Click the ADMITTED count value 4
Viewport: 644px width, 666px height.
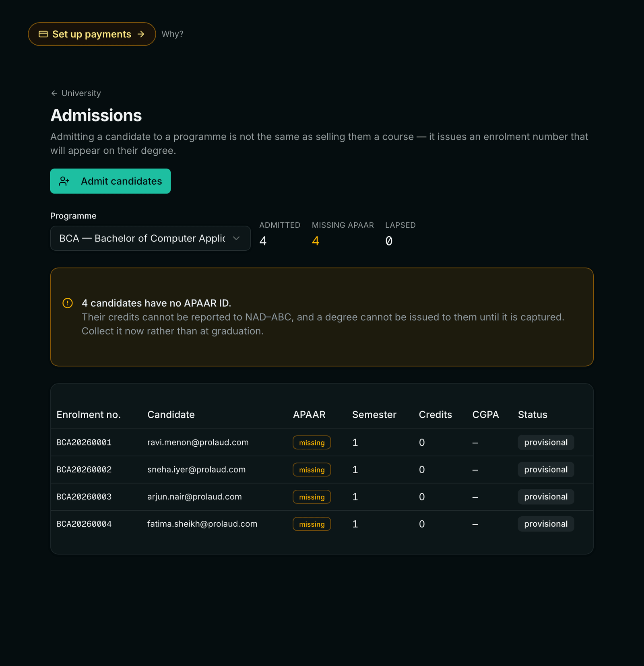(x=263, y=241)
